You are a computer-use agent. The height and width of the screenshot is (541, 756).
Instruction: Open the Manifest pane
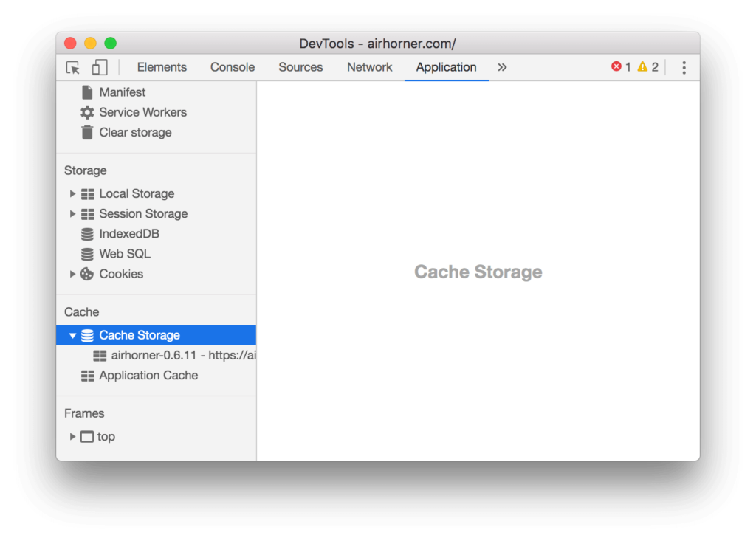pos(122,92)
